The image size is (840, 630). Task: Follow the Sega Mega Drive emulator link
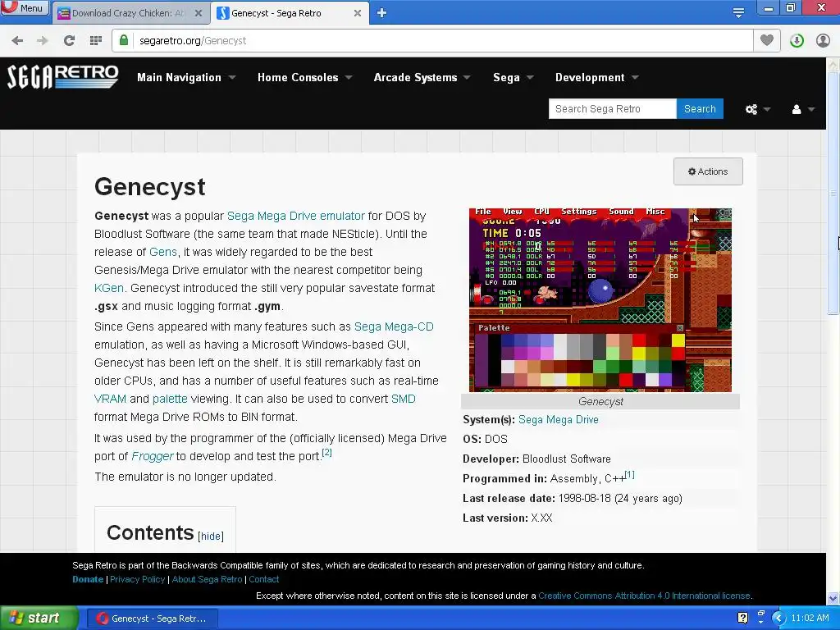point(295,216)
